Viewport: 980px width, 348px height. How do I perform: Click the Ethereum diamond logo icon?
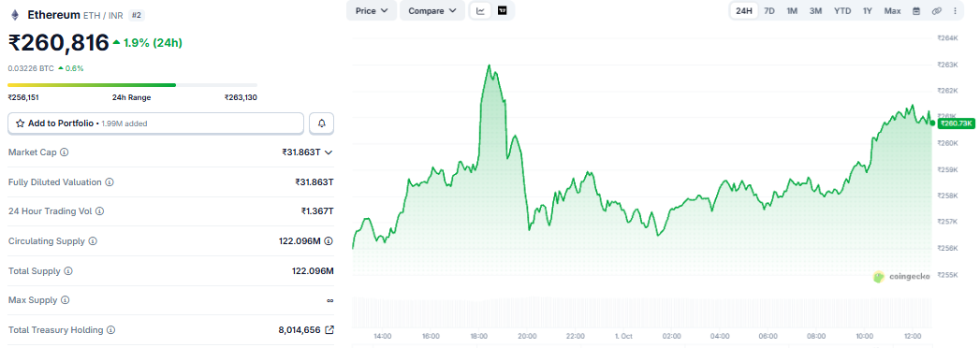(x=15, y=14)
